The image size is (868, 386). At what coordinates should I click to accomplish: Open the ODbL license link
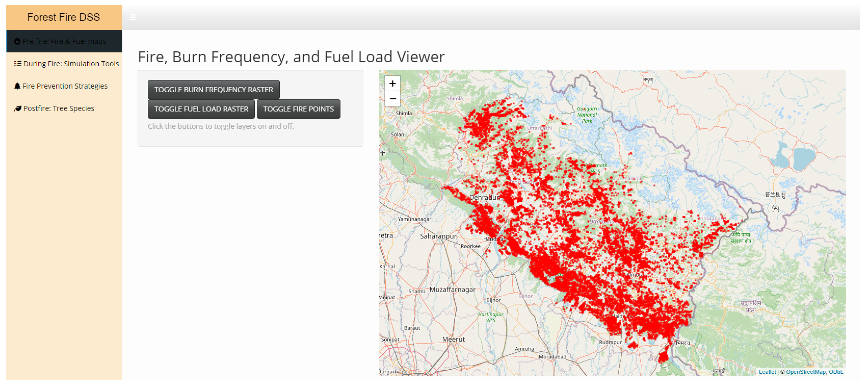point(836,372)
